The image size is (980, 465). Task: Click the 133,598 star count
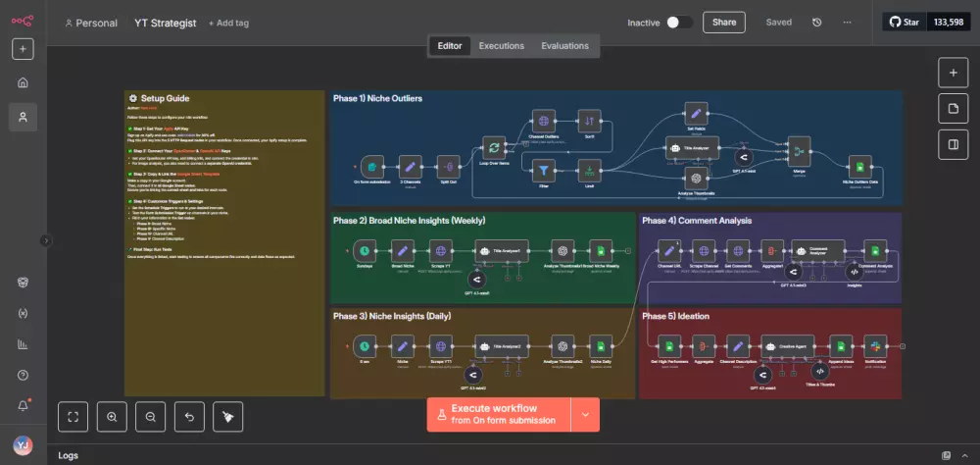coord(948,22)
